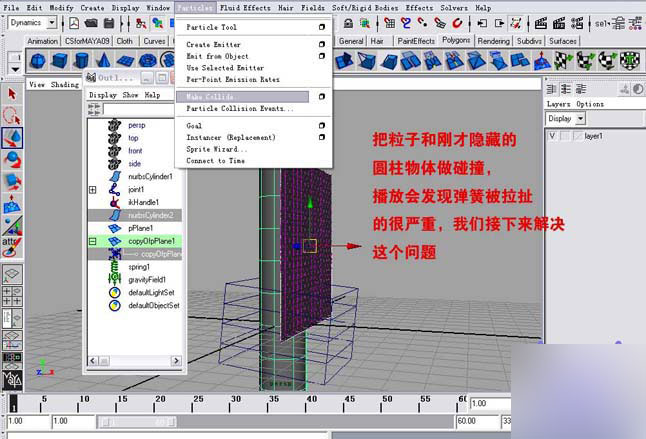Select nurbsCylinder1 in the Outliner
The width and height of the screenshot is (646, 439).
pyautogui.click(x=150, y=177)
